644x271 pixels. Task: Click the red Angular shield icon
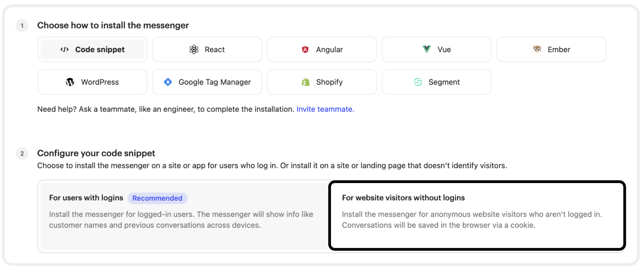click(305, 50)
